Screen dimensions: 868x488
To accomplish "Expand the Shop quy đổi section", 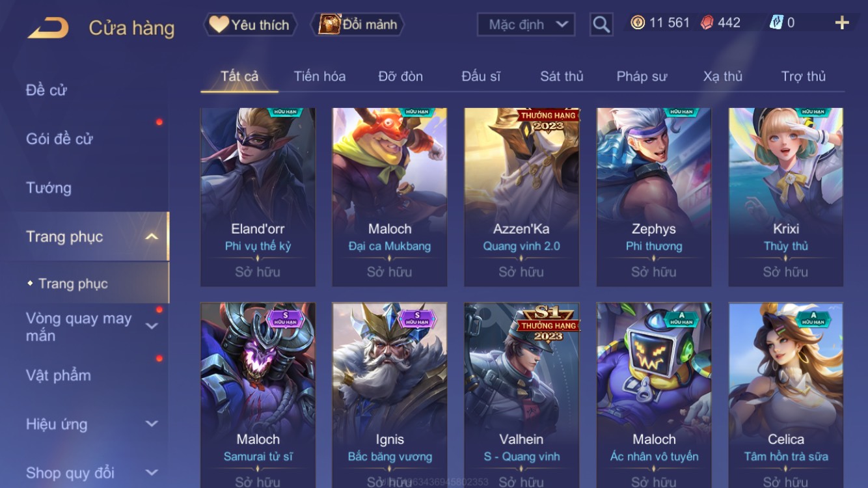I will 152,473.
